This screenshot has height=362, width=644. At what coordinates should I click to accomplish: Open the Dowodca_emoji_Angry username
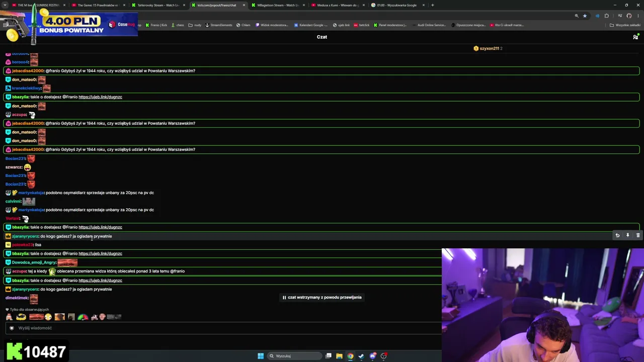[34, 262]
